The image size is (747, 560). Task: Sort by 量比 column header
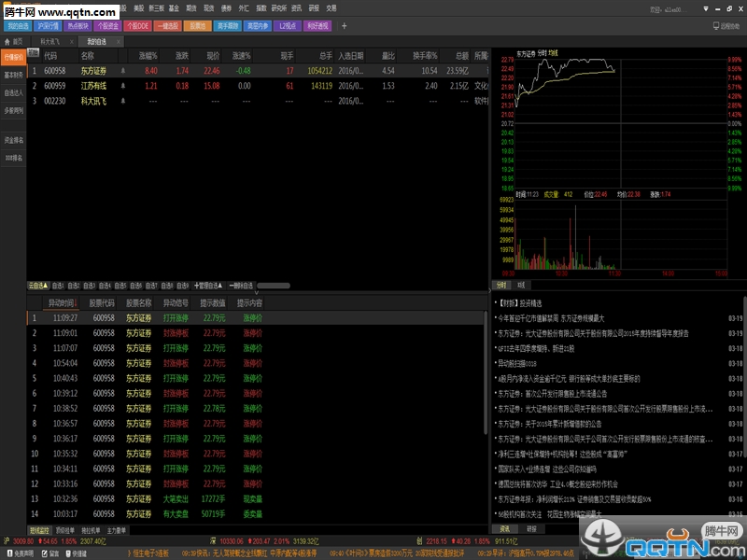click(x=388, y=56)
